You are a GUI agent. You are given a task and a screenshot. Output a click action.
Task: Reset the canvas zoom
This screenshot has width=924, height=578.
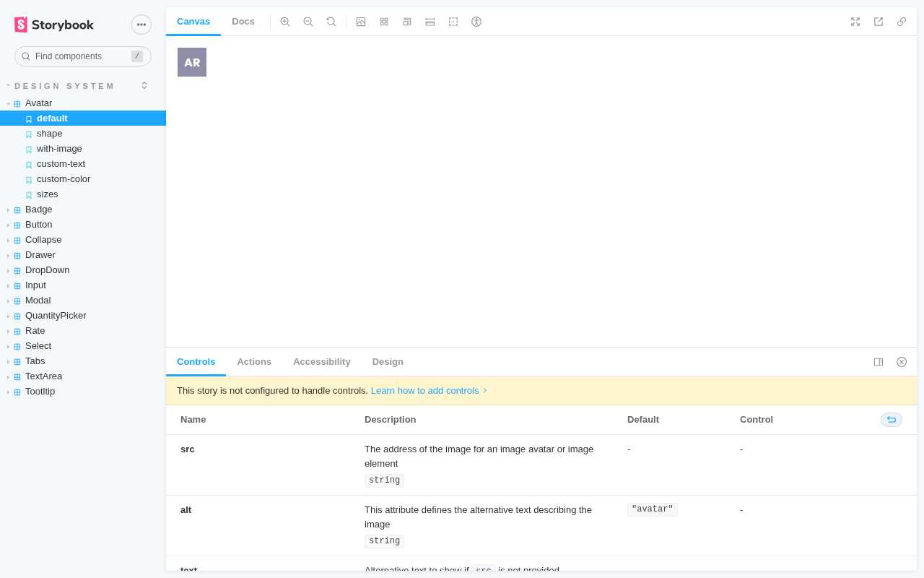[x=331, y=22]
